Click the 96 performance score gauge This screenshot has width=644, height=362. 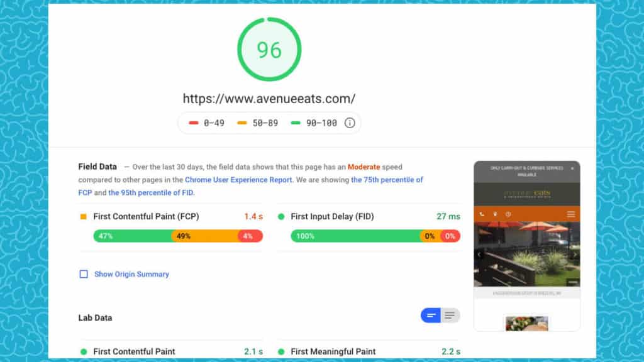pos(269,50)
